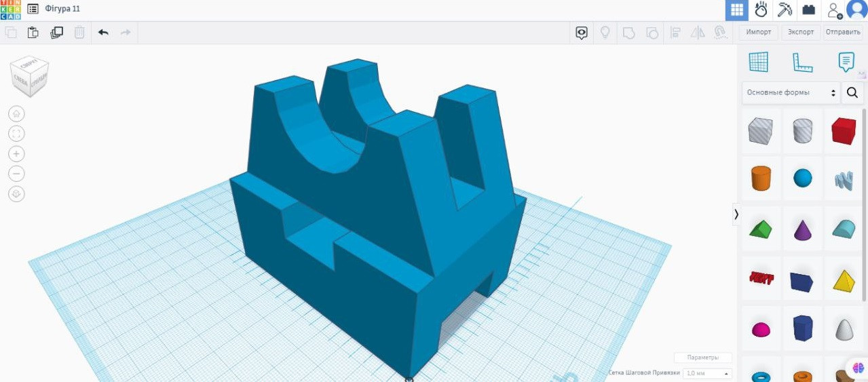Click the shapes panel vertical scrollbar

(864, 204)
